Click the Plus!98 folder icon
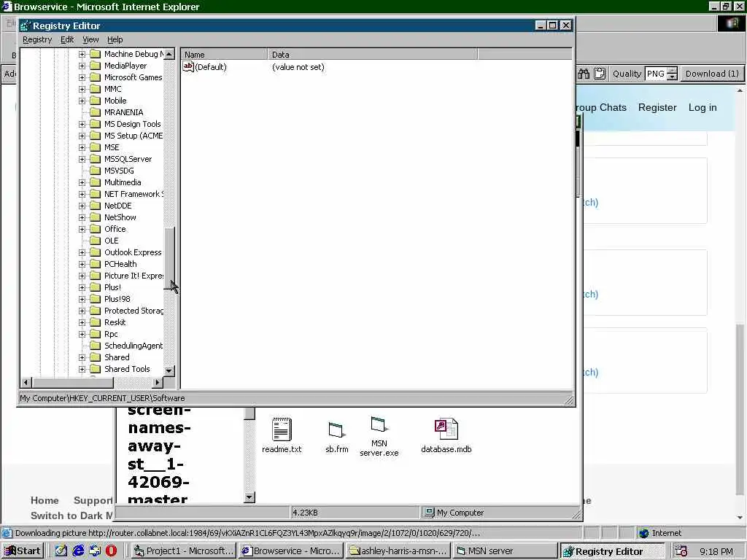747x560 pixels. point(96,299)
